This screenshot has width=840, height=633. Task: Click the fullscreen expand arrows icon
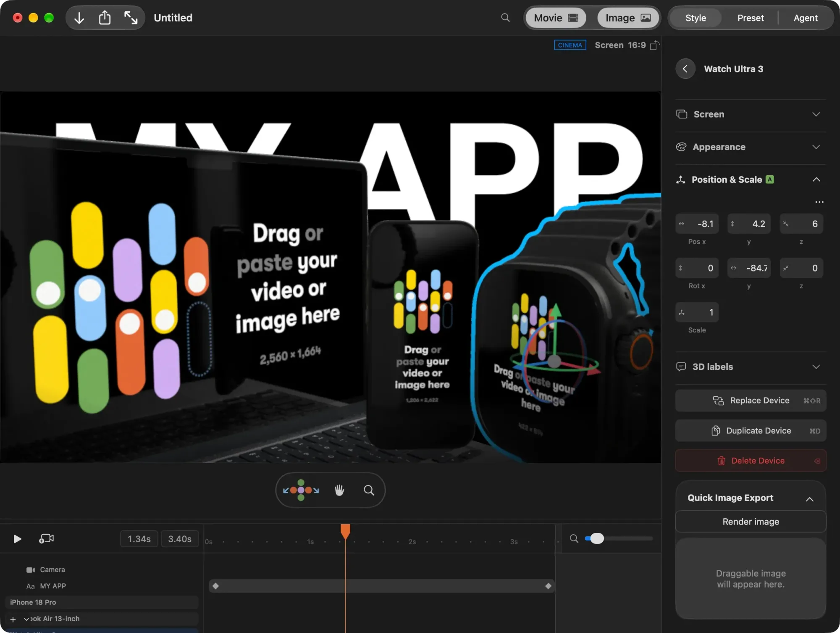pos(131,18)
